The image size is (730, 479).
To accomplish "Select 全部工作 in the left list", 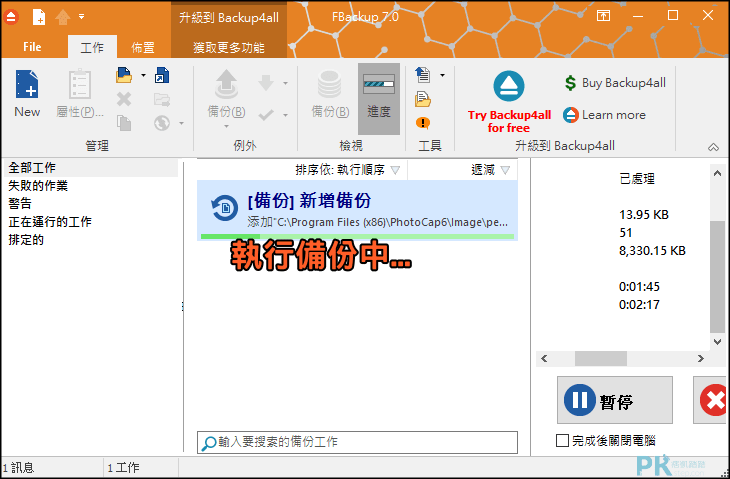I will coord(91,168).
